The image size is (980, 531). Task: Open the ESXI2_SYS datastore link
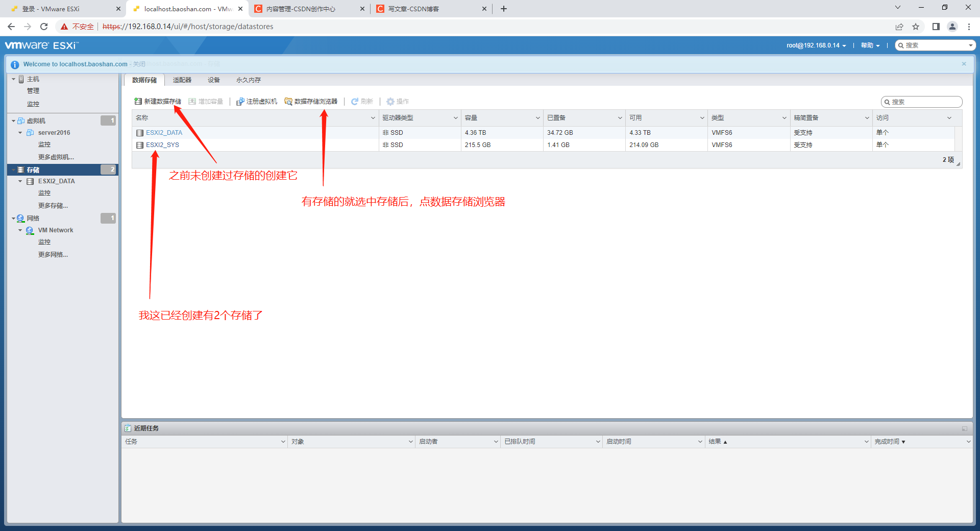pos(162,145)
